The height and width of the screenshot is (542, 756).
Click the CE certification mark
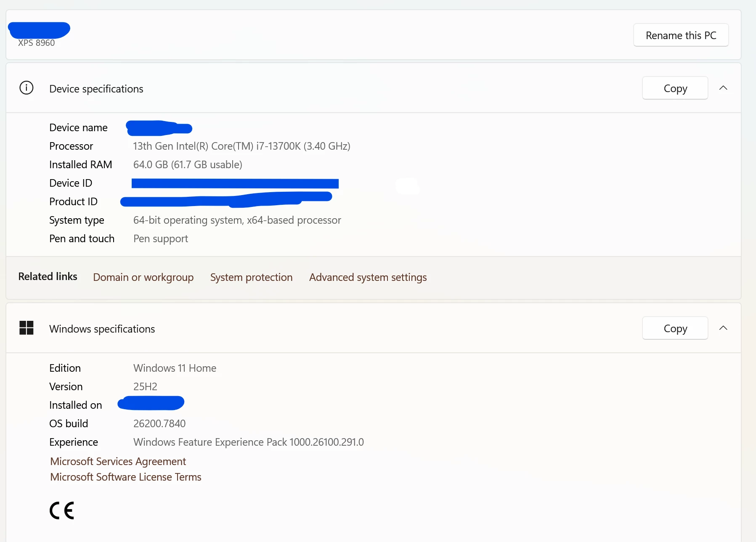pyautogui.click(x=62, y=510)
